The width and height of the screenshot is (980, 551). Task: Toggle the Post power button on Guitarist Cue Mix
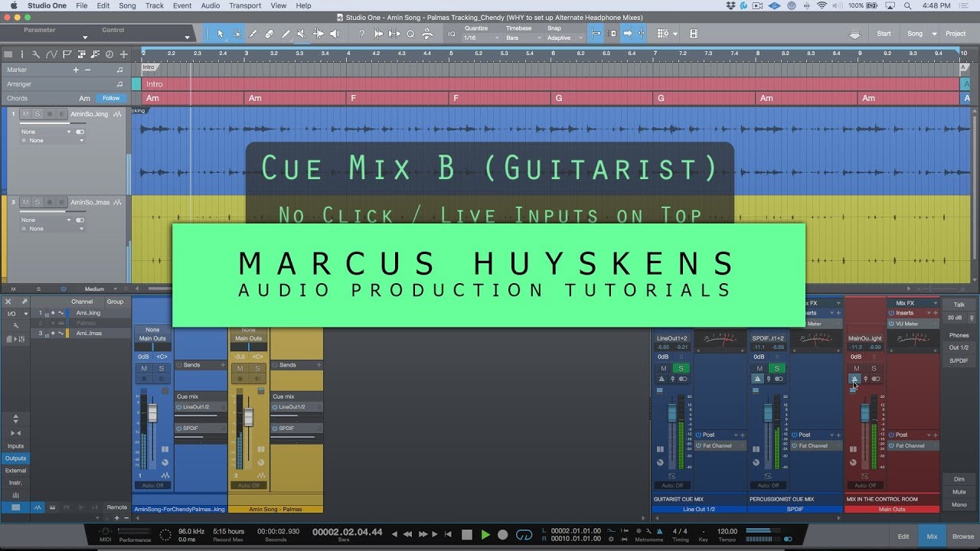tap(699, 435)
